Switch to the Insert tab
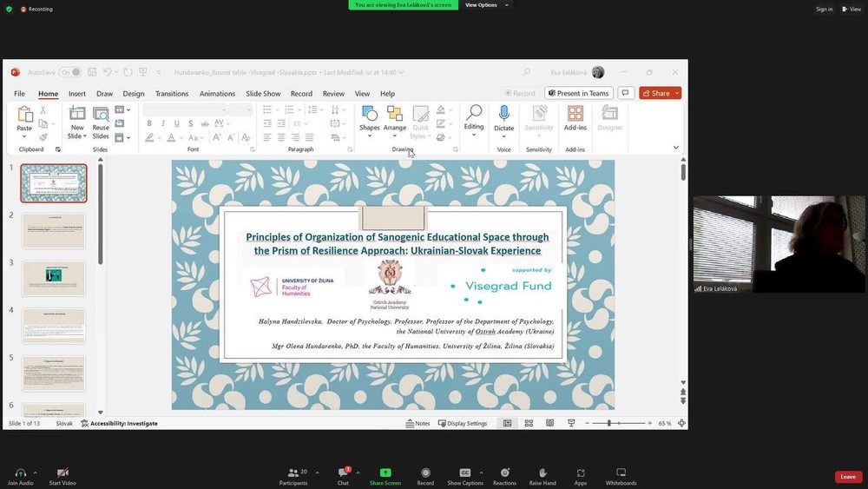This screenshot has width=868, height=489. 77,94
